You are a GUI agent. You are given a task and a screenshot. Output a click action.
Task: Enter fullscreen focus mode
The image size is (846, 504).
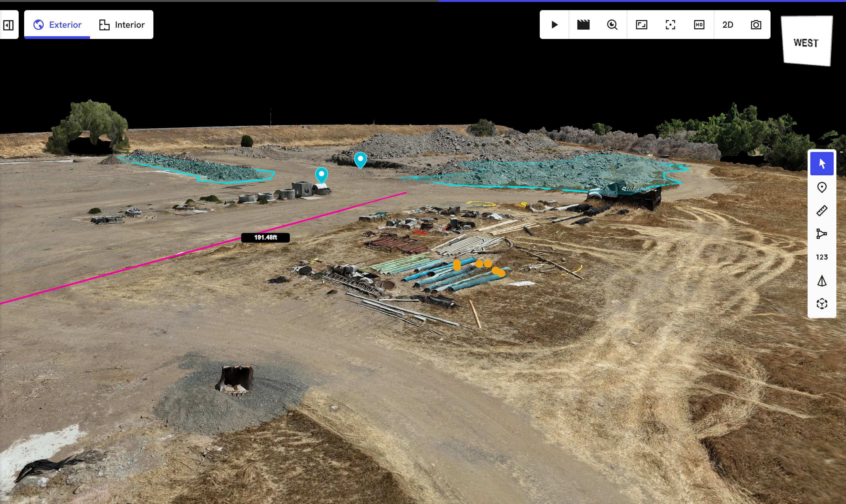pyautogui.click(x=670, y=25)
